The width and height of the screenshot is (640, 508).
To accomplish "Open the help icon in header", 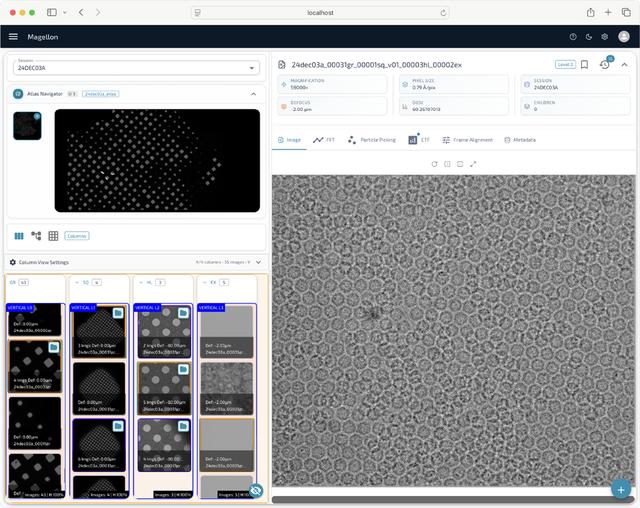I will click(x=573, y=37).
